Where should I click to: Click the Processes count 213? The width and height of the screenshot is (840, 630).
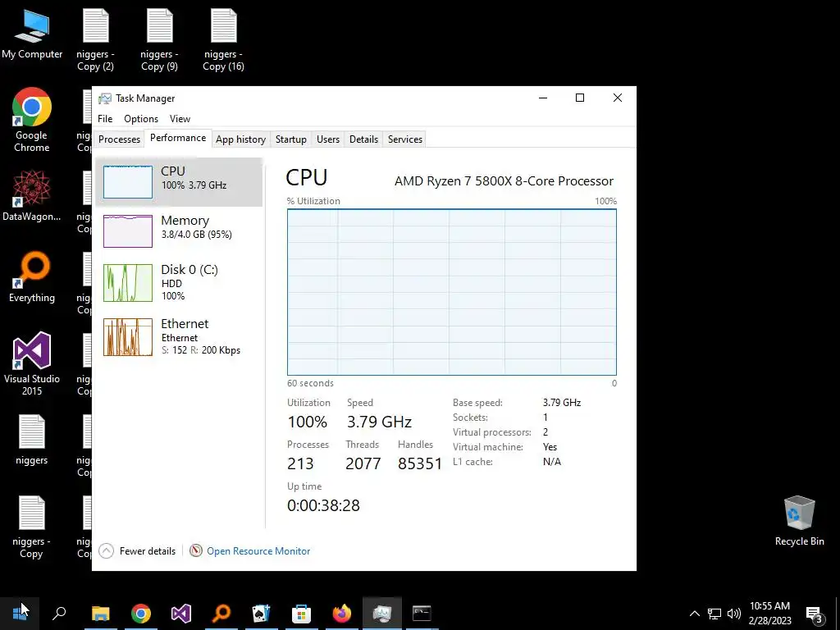point(300,463)
